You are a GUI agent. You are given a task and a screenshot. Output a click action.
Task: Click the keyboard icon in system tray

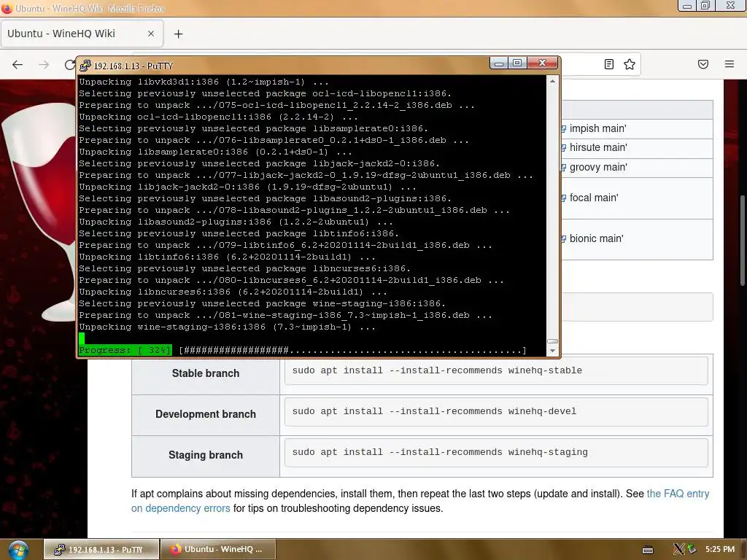[x=648, y=550]
